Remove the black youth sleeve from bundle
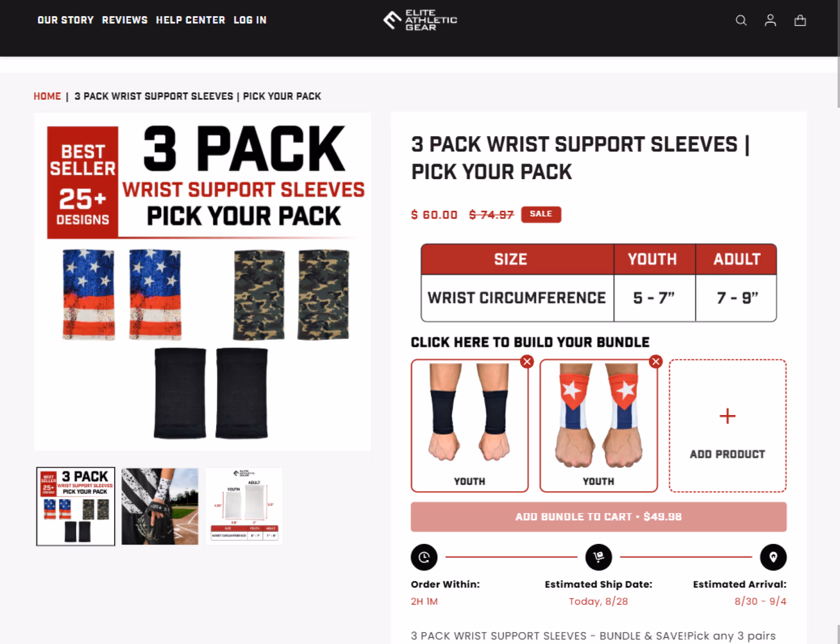This screenshot has height=644, width=840. point(527,361)
